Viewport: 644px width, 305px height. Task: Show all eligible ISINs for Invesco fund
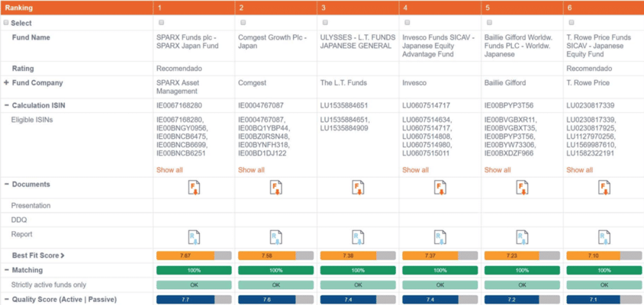coord(415,170)
